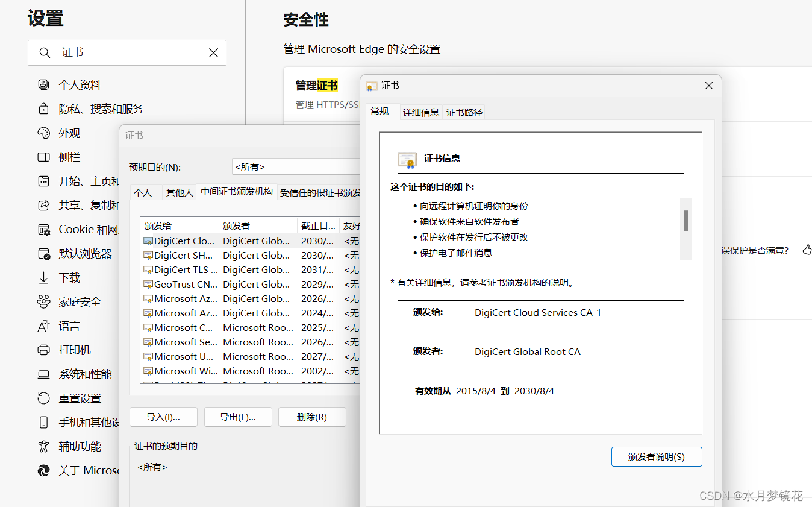Switch to the 证书路径 tab
Screen dimensions: 812x507
464,112
